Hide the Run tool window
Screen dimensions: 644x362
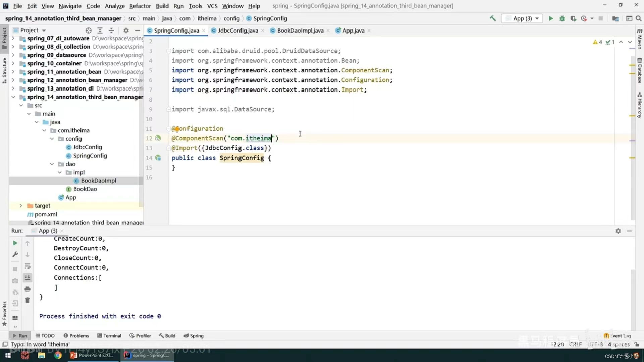click(630, 231)
